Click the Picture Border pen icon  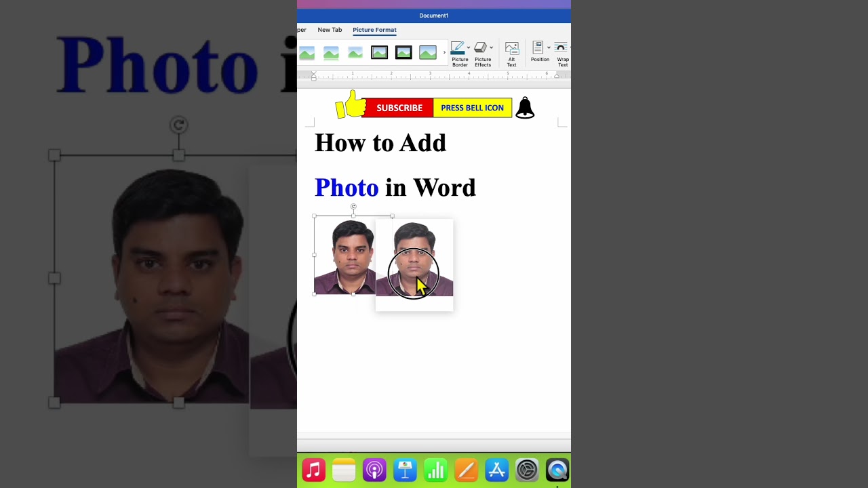click(x=458, y=47)
